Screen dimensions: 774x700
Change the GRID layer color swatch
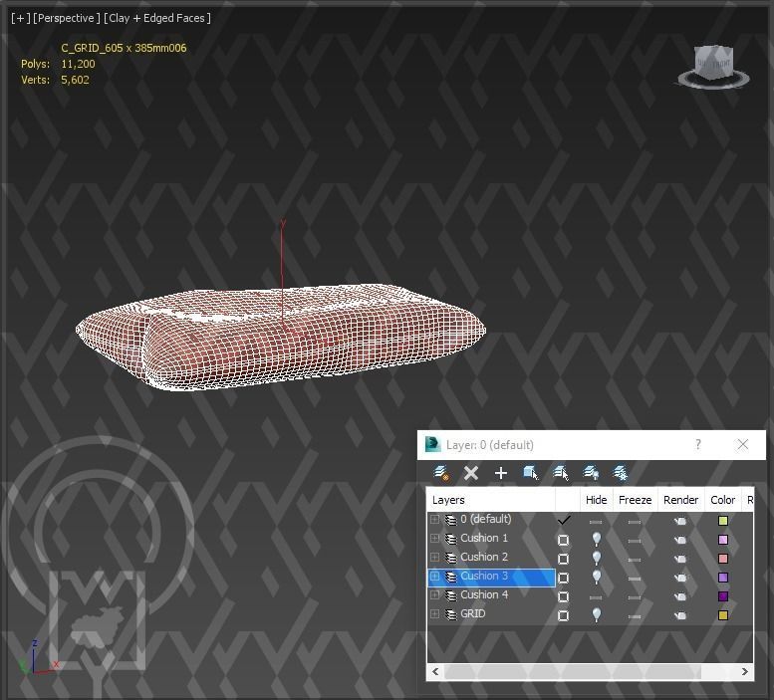coord(723,615)
